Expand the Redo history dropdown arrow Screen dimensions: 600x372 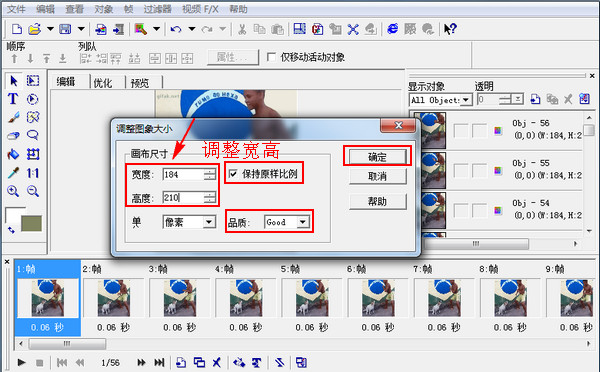click(x=223, y=29)
